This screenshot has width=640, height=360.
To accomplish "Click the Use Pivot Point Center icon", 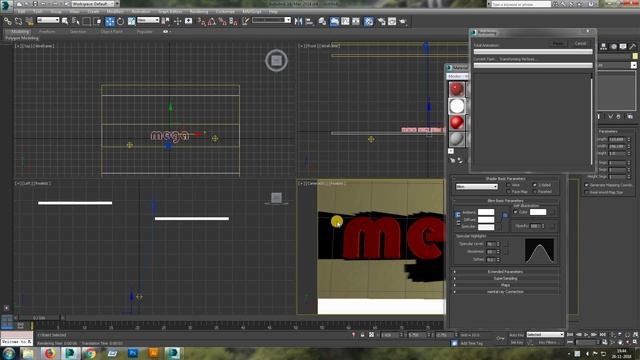I will click(166, 21).
